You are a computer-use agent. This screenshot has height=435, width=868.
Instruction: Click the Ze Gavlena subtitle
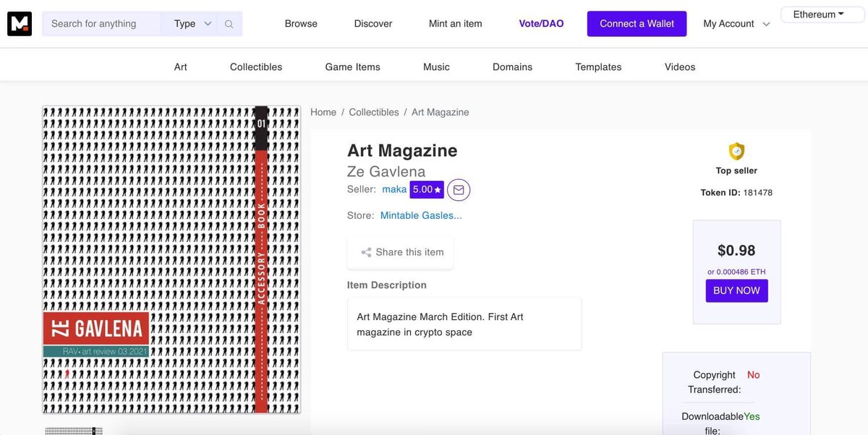(388, 172)
